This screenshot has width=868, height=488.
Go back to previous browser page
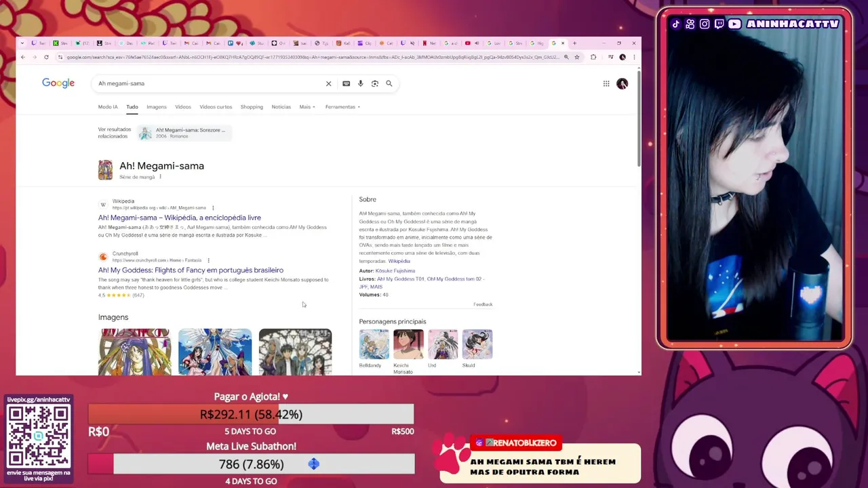pyautogui.click(x=22, y=57)
